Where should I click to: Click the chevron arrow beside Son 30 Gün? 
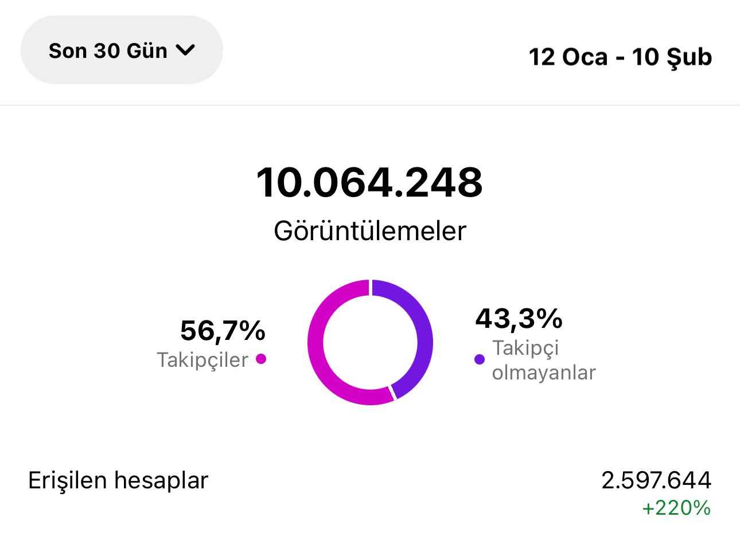click(x=185, y=50)
